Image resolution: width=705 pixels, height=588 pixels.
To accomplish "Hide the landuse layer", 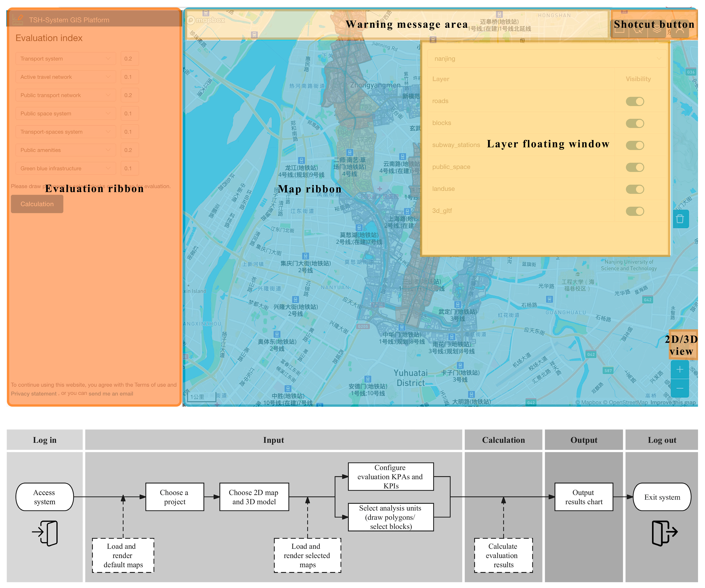I will (x=635, y=189).
